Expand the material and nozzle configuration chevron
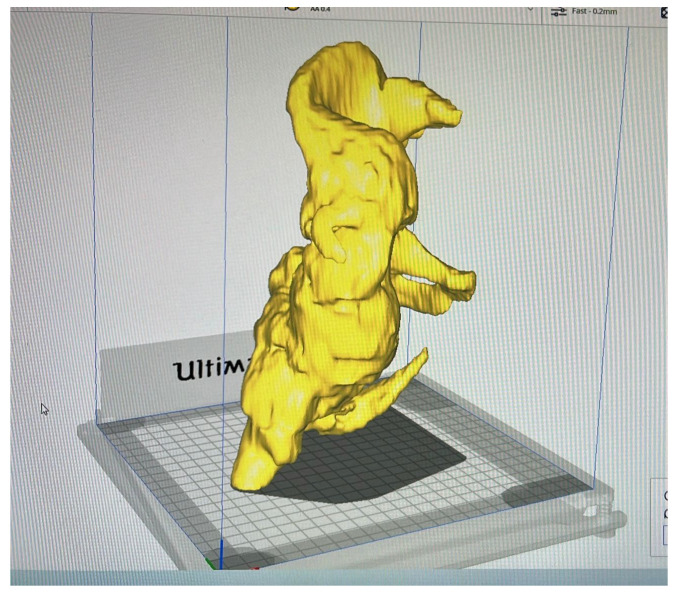 [x=530, y=9]
